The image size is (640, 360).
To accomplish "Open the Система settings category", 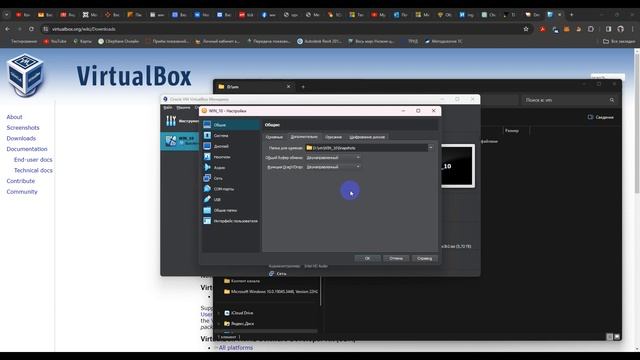I will [x=231, y=136].
